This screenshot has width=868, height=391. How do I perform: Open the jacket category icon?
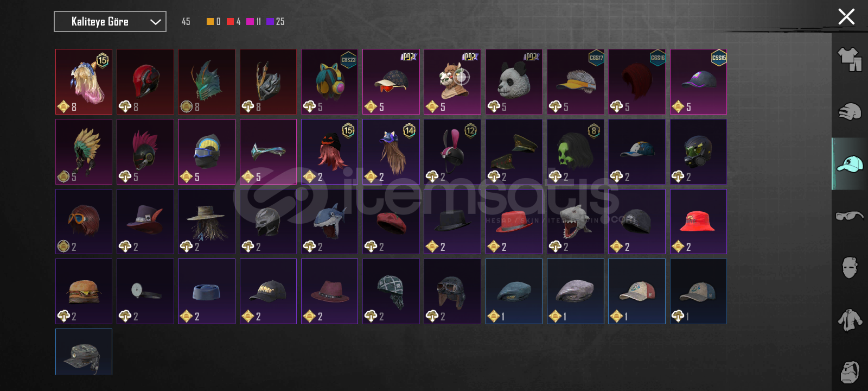tap(850, 320)
